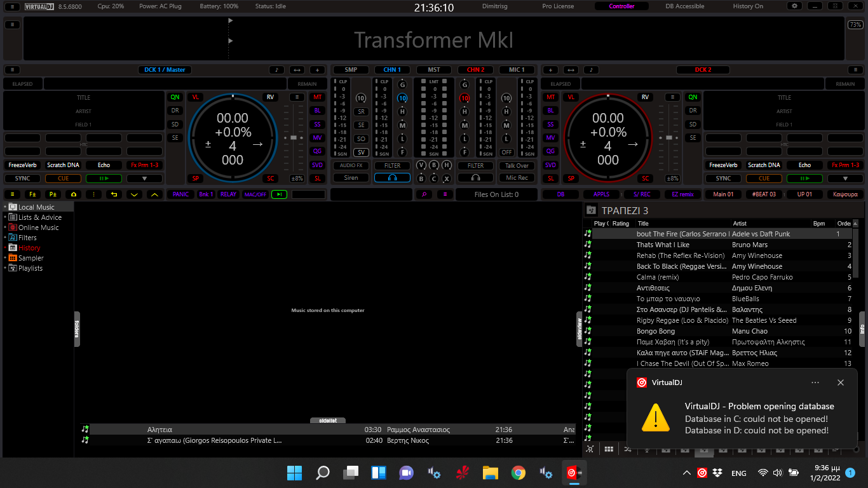The width and height of the screenshot is (868, 488).
Task: Open Deck 1 Fx Prm 1-3 selector
Action: pyautogui.click(x=144, y=165)
